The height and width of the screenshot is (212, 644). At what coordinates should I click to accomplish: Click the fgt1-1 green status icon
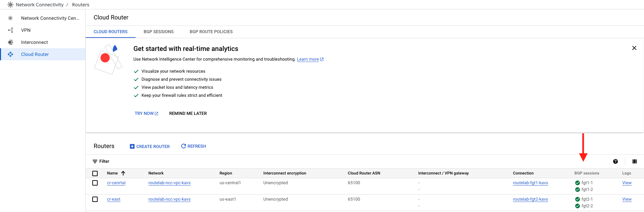(578, 183)
